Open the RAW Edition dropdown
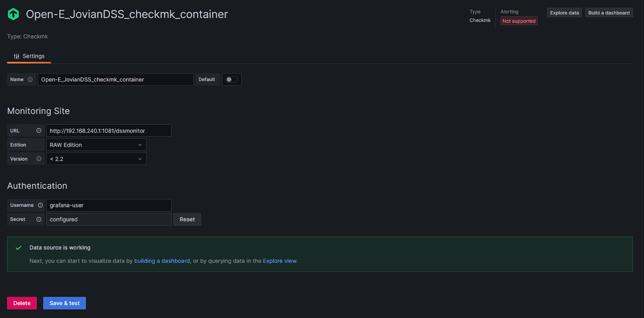The width and height of the screenshot is (644, 318). pyautogui.click(x=96, y=145)
